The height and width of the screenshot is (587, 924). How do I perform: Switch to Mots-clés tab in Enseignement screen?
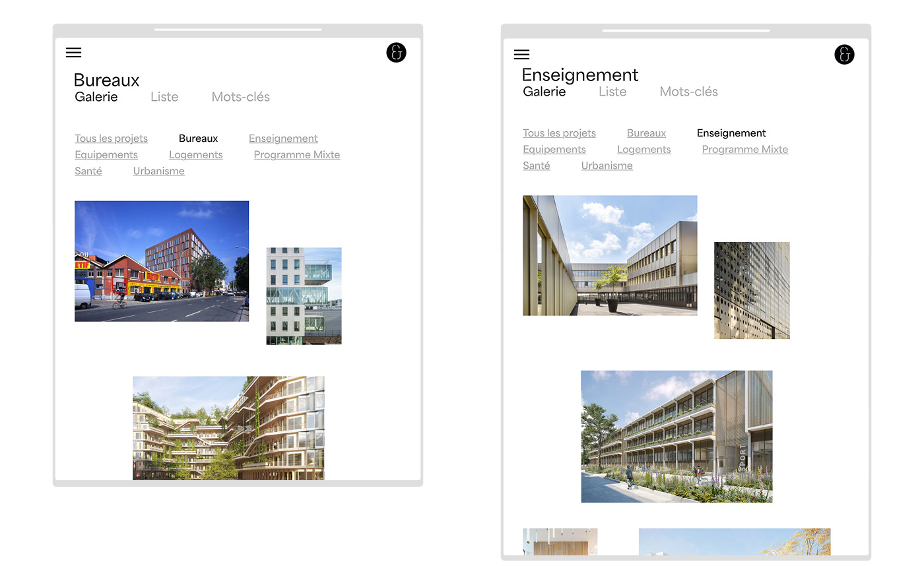coord(689,92)
